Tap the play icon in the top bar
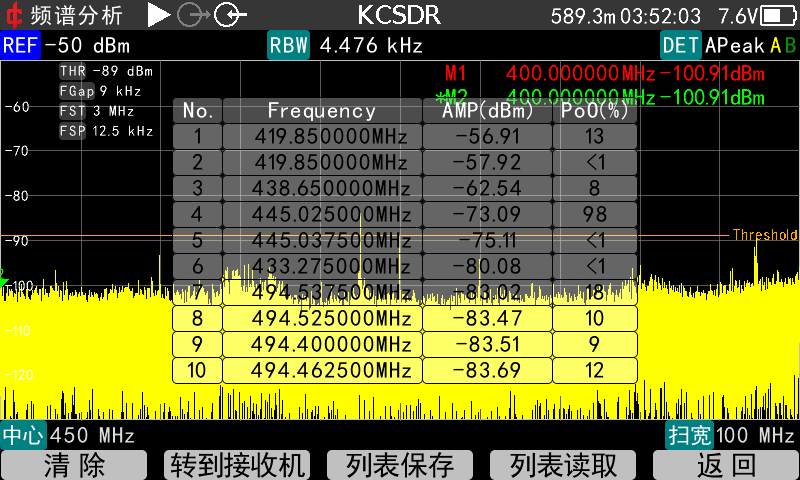This screenshot has height=480, width=800. click(159, 15)
